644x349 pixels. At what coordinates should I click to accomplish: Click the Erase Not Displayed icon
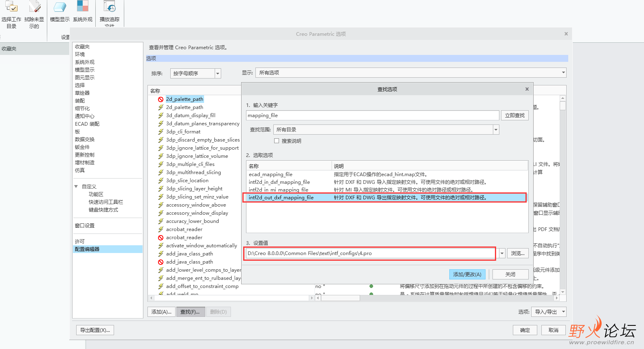pyautogui.click(x=34, y=7)
